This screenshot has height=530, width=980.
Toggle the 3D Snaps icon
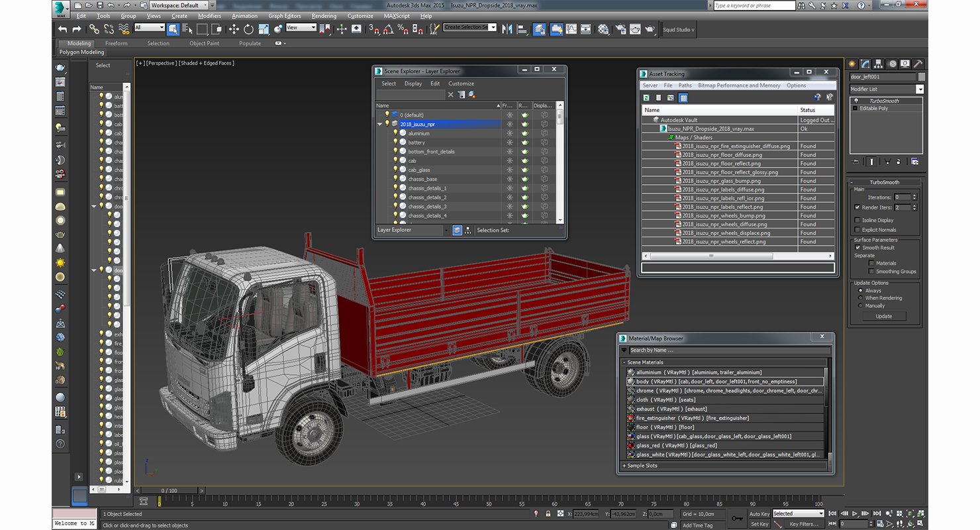(374, 29)
